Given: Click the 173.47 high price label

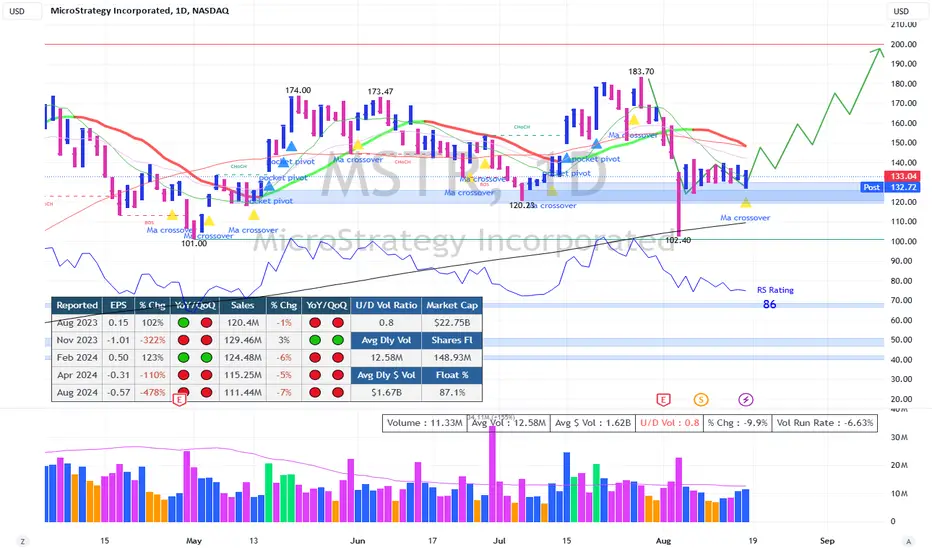Looking at the screenshot, I should (380, 92).
